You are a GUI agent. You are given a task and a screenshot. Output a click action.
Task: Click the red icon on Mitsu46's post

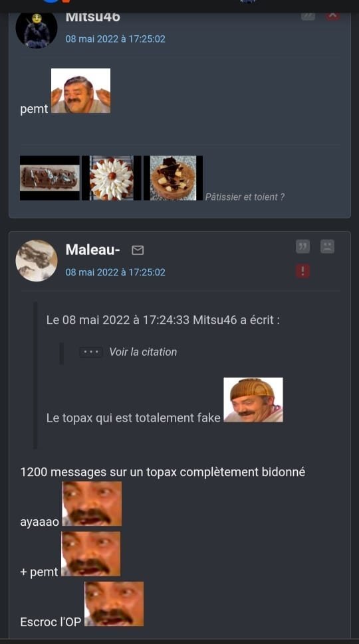[332, 17]
